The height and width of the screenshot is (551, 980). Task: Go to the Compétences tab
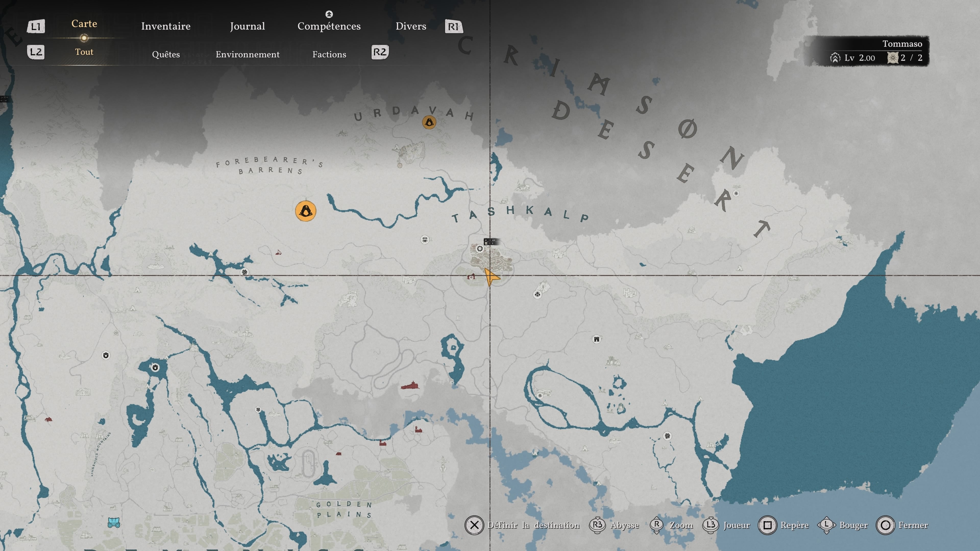pyautogui.click(x=329, y=26)
